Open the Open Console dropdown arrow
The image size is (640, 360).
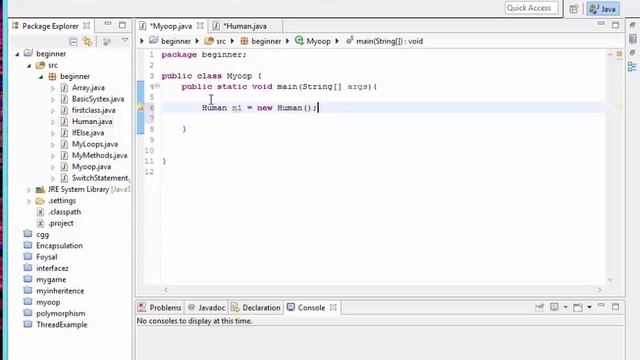point(589,307)
